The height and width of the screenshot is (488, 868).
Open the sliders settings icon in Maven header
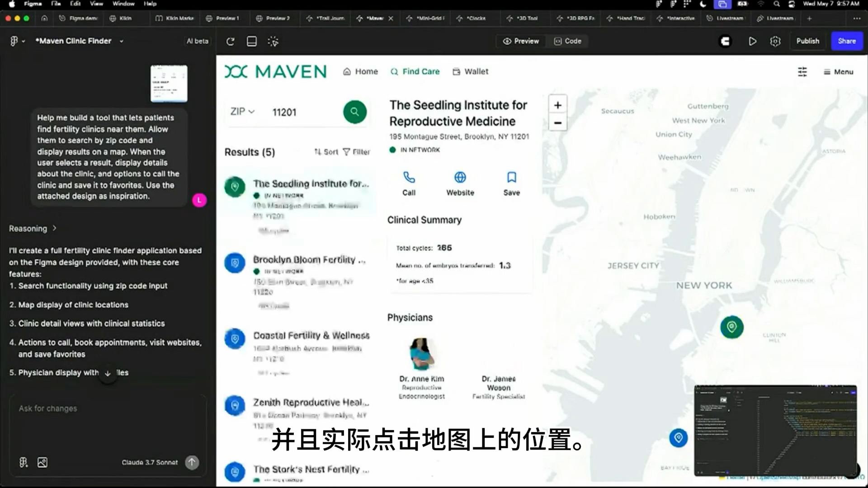(802, 72)
